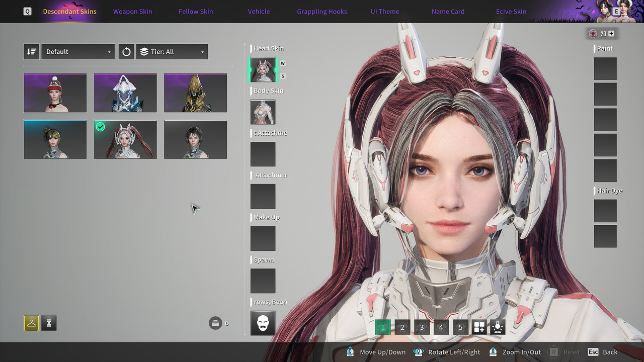Select the first Paint swatch slot
Screen dimensions: 644x362
[605, 69]
